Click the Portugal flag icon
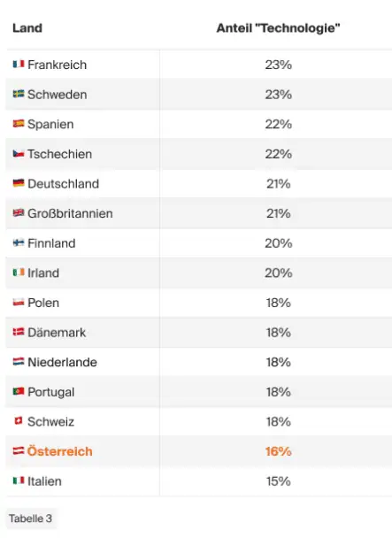 [x=19, y=391]
